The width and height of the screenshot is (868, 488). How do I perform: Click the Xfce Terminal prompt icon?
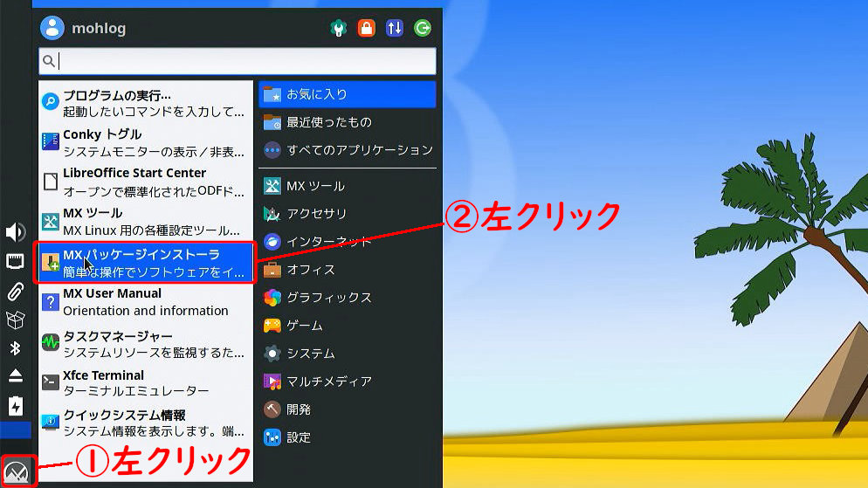click(51, 381)
